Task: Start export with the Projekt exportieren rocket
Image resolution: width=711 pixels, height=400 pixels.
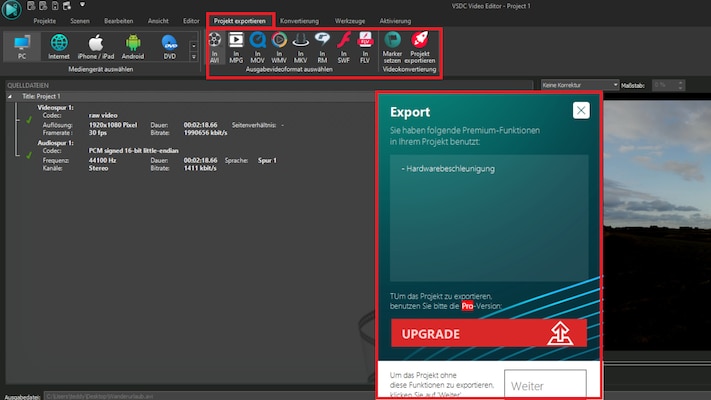Action: pyautogui.click(x=421, y=47)
